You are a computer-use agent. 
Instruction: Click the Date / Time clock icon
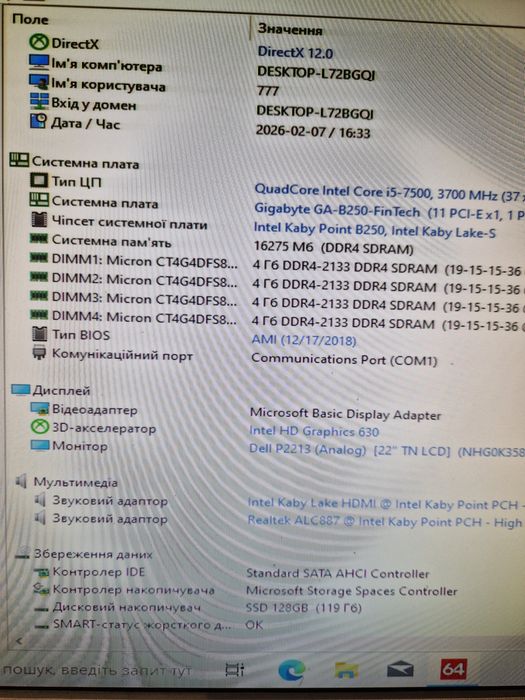[x=38, y=121]
